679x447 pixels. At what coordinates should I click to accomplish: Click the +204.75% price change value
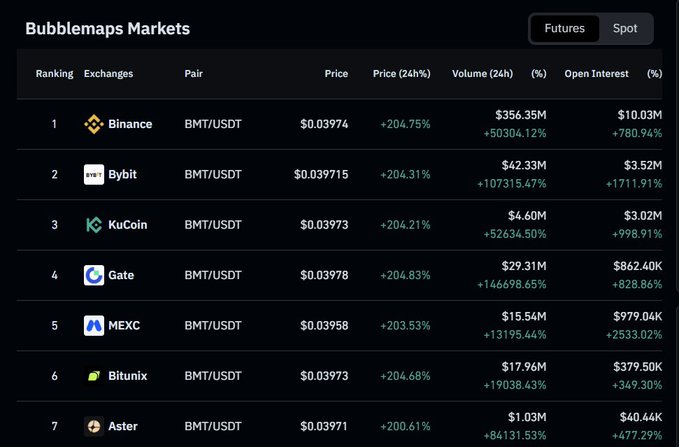(405, 124)
